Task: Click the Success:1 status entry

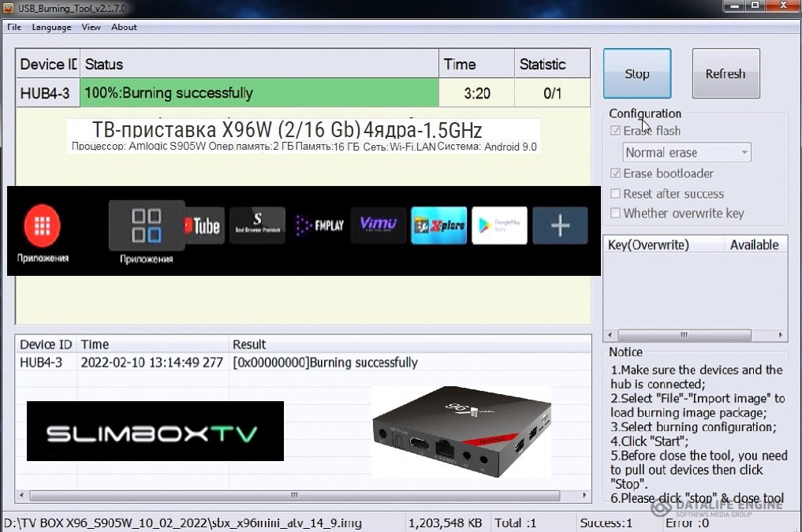Action: coord(606,523)
